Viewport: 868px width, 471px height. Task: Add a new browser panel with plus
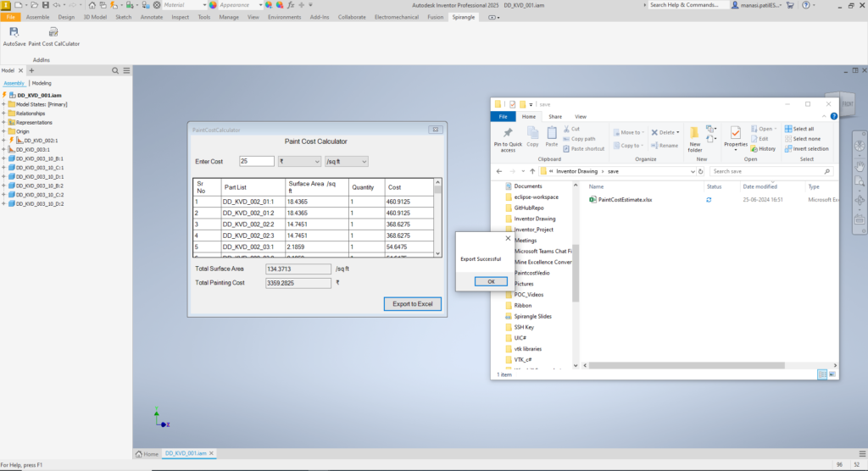pos(31,71)
